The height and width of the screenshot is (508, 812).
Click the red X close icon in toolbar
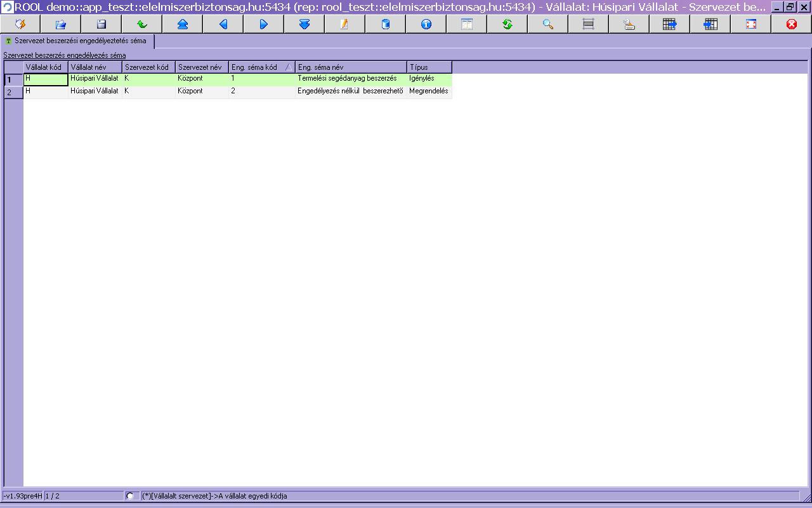coord(791,24)
